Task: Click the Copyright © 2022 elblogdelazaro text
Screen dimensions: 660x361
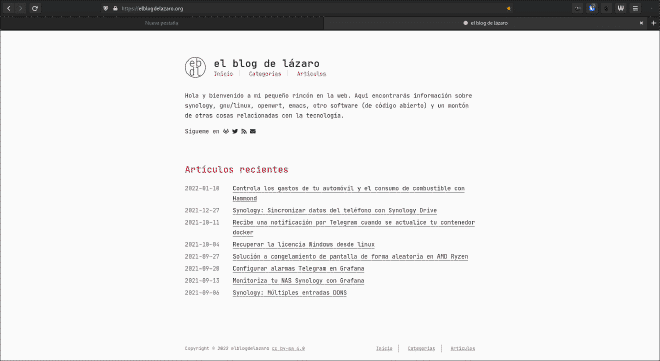Action: pyautogui.click(x=227, y=348)
